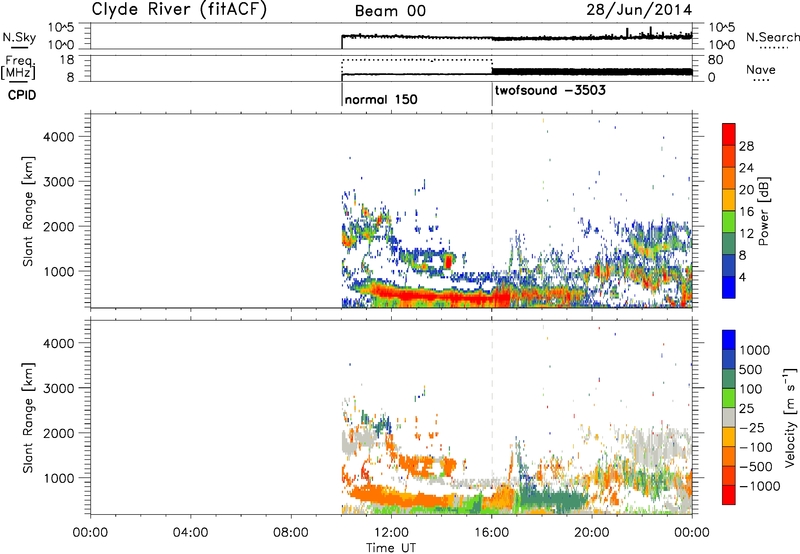
Task: Click the "2000" tick of the velocity panel
Action: [58, 433]
